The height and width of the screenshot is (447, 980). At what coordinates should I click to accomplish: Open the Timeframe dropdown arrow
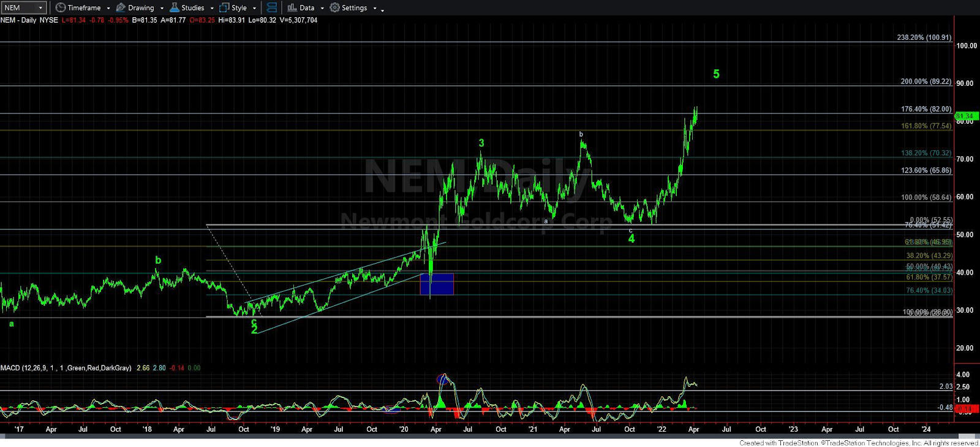tap(108, 9)
